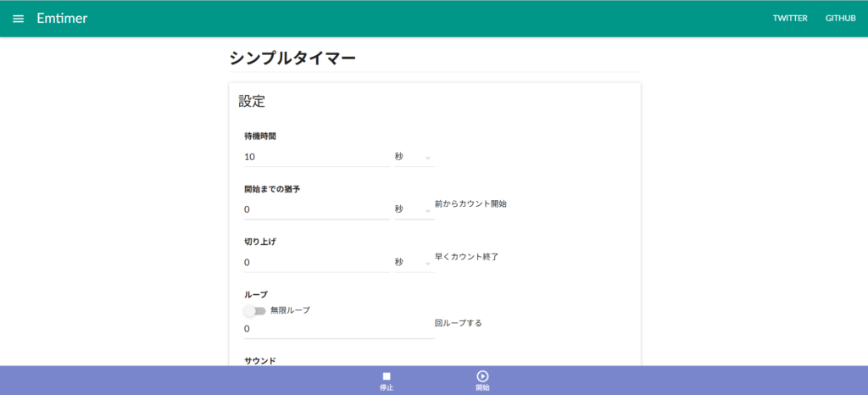
Task: Enable the 無限ループ toggle switch
Action: point(254,311)
